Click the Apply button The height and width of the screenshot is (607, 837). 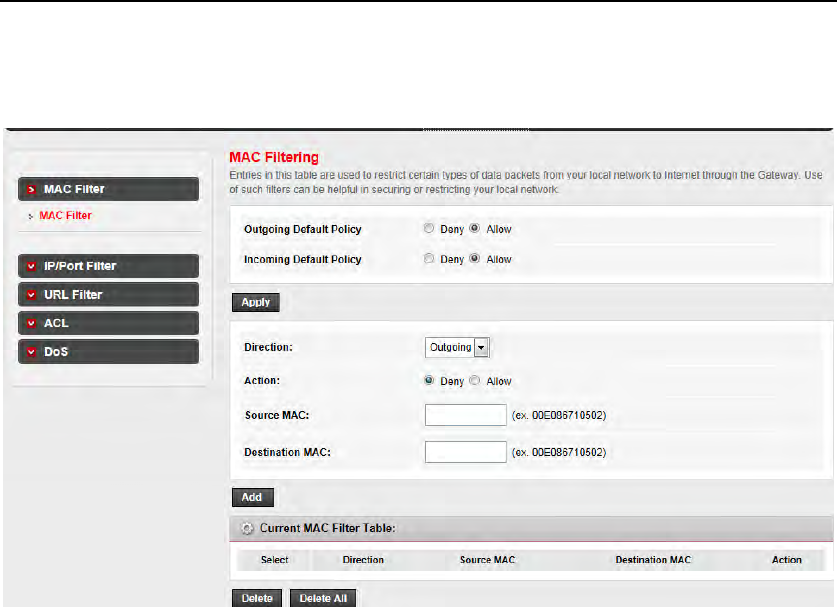[256, 302]
